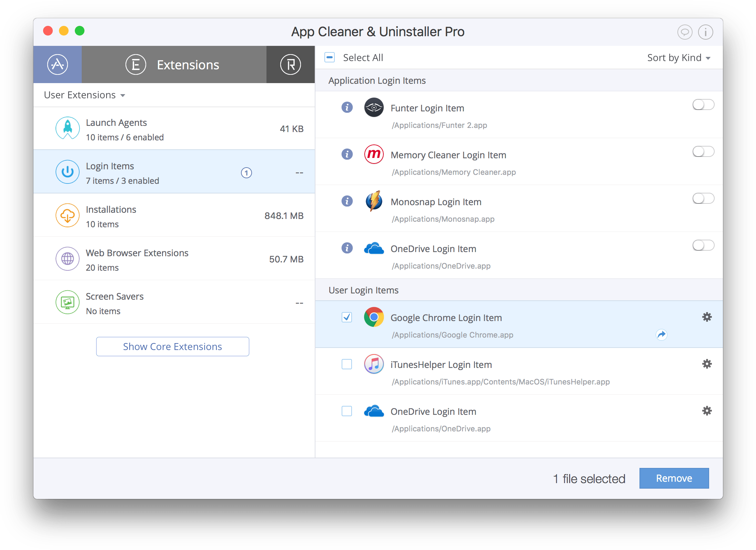The width and height of the screenshot is (756, 550).
Task: Show info for Monosnap Login Item
Action: [x=347, y=201]
